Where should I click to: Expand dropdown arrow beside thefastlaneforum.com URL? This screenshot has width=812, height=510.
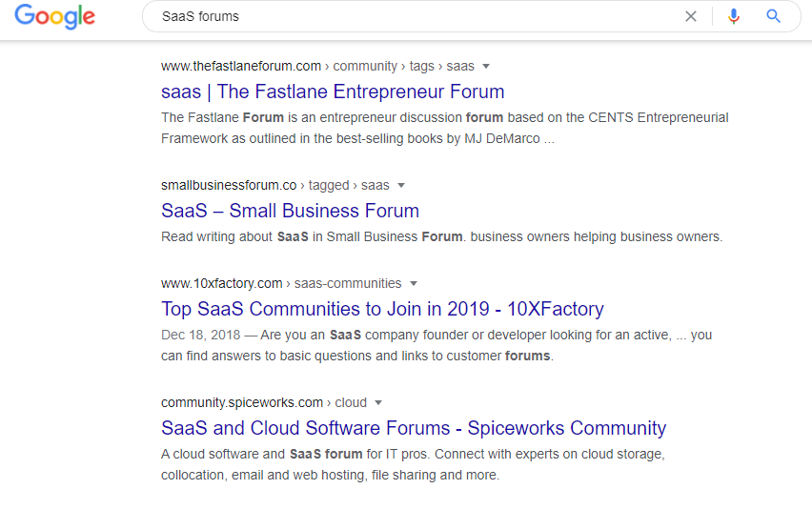click(486, 67)
